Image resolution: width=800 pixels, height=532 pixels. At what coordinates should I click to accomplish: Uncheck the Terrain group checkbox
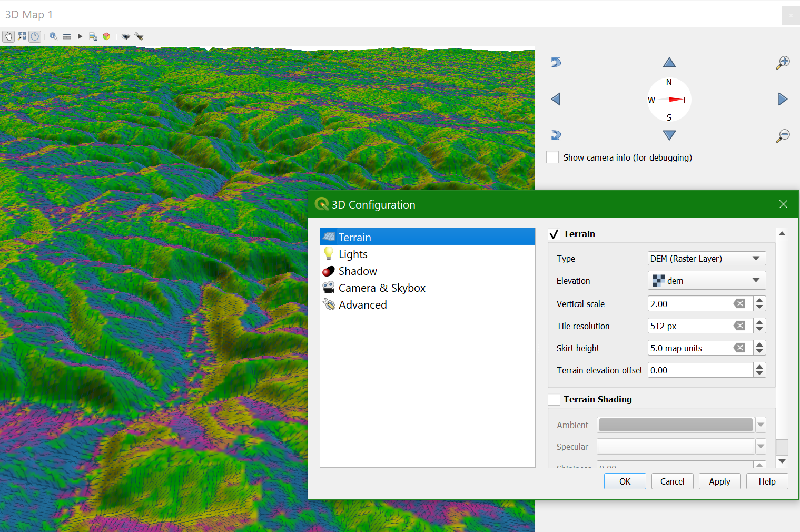point(554,234)
